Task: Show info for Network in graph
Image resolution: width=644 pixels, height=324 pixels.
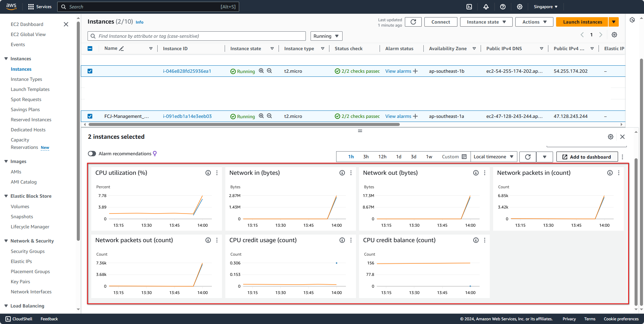Action: tap(342, 173)
